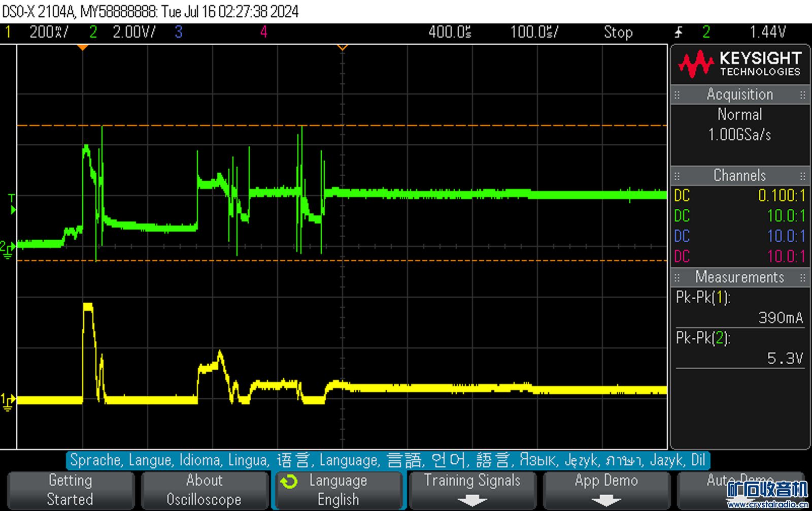
Task: Expand the Training Signals submenu
Action: 472,490
